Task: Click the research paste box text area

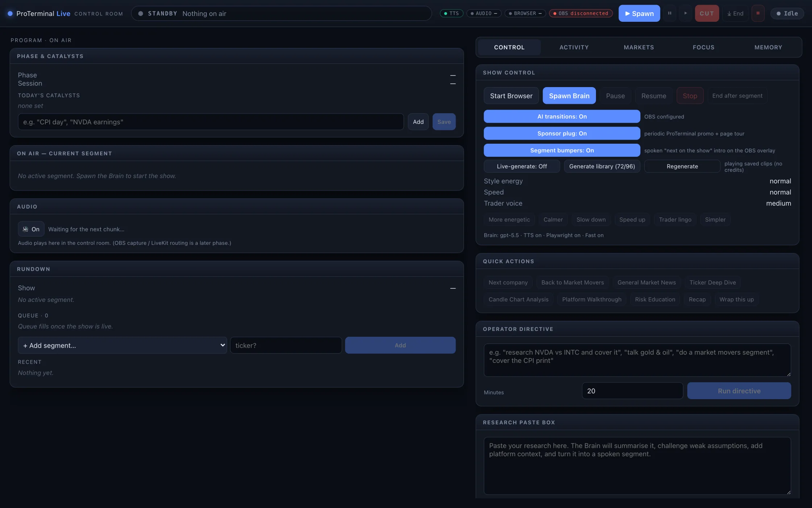Action: point(637,466)
